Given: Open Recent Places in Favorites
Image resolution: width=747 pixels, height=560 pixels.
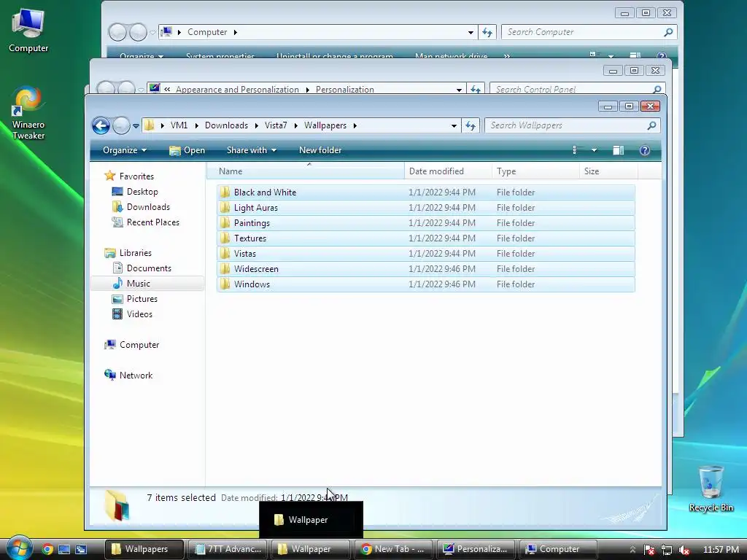Looking at the screenshot, I should point(145,222).
